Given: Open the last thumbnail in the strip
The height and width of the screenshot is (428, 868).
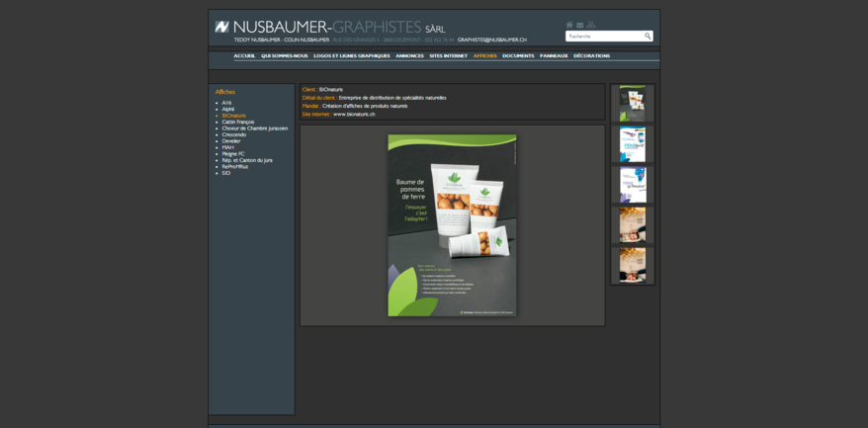Looking at the screenshot, I should pos(632,265).
